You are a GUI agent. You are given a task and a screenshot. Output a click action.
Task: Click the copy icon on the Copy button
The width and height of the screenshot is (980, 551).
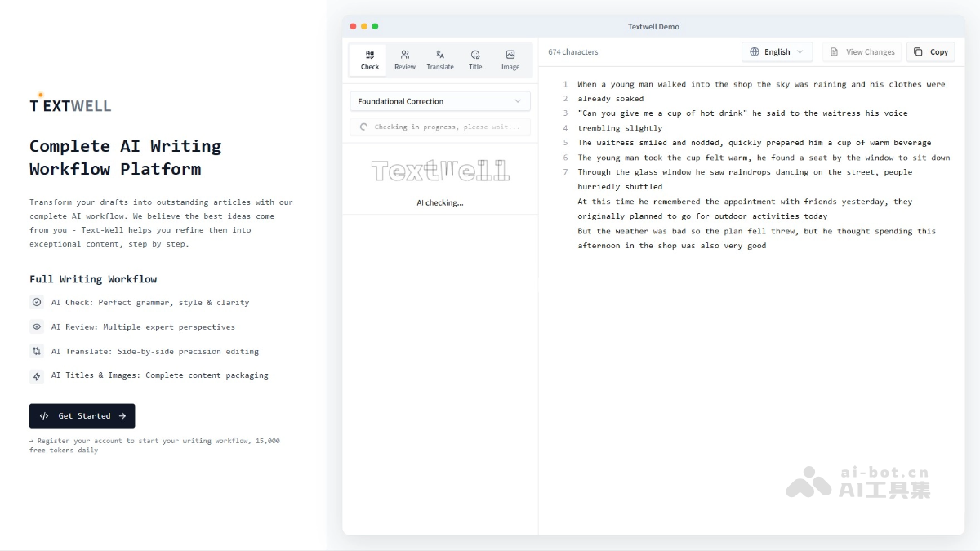920,51
